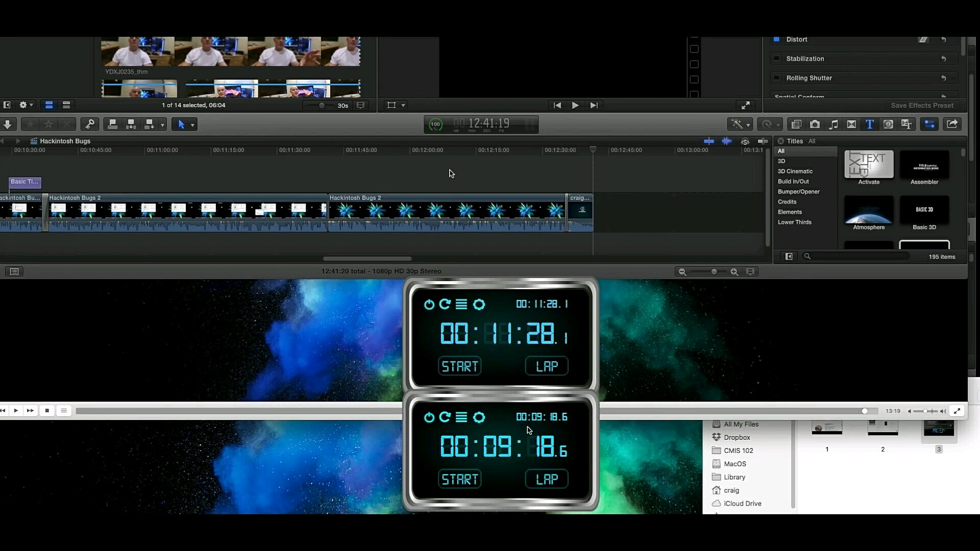Click the Dropbox sidebar item
The height and width of the screenshot is (551, 980).
point(737,438)
